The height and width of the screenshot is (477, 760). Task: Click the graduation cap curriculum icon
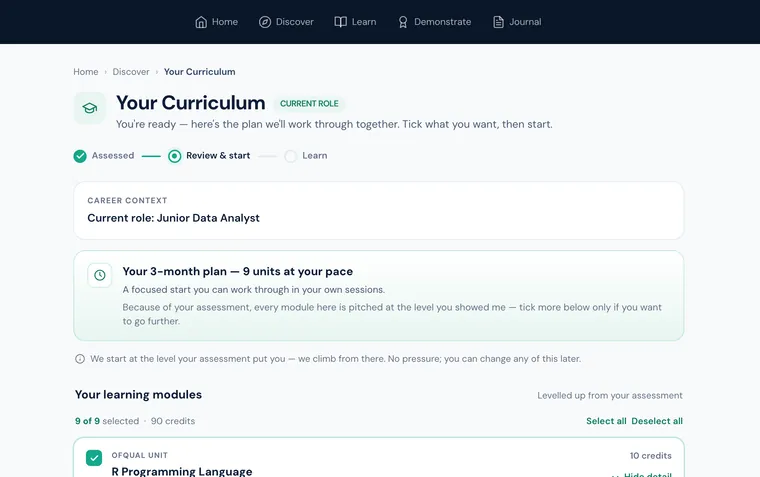pos(90,108)
